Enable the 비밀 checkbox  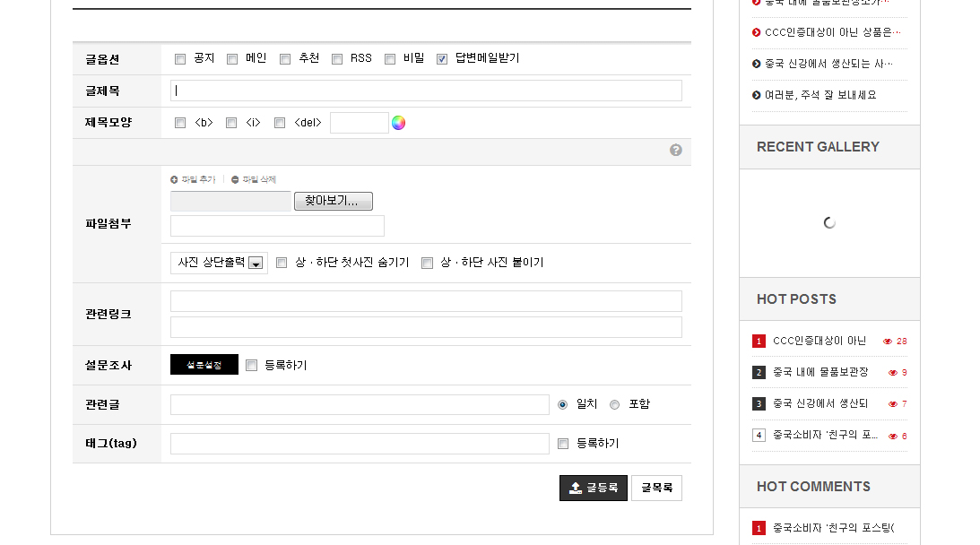(x=390, y=59)
